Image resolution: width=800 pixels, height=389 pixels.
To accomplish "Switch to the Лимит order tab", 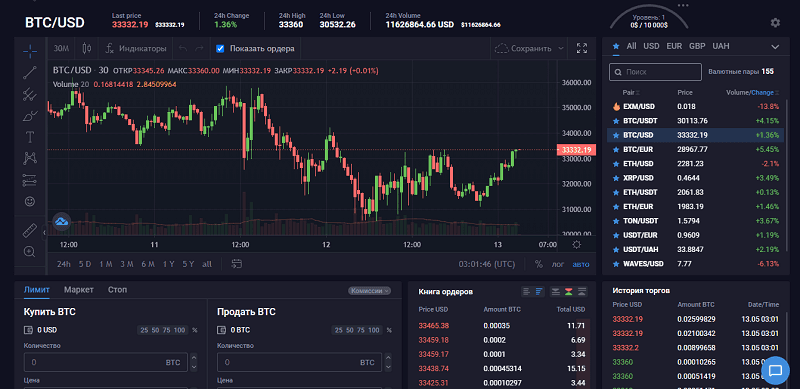I will tap(37, 289).
